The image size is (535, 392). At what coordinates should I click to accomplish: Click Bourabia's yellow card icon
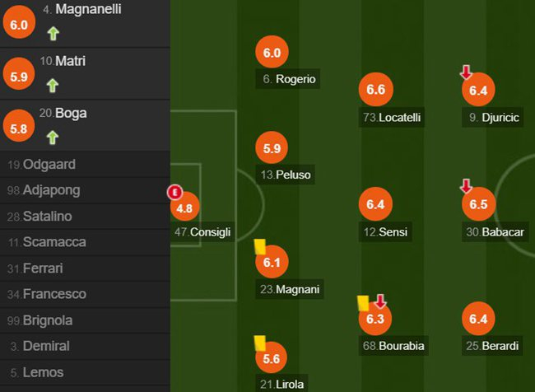coord(362,302)
